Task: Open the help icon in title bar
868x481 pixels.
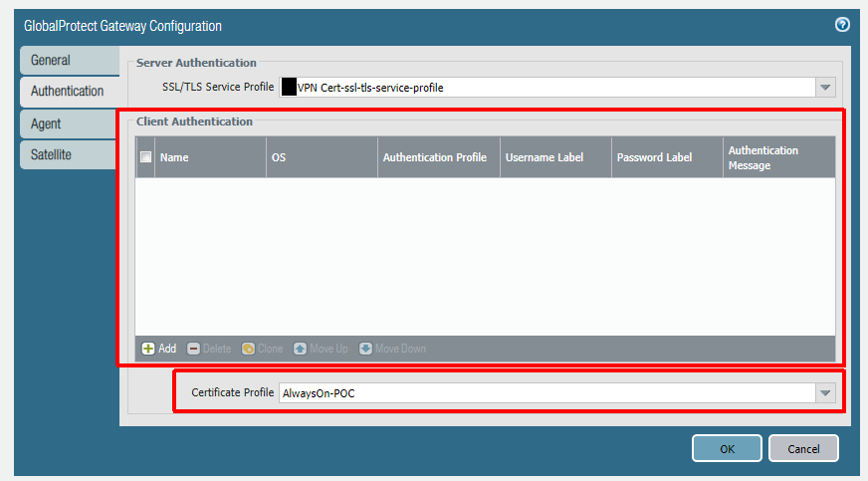Action: (842, 24)
